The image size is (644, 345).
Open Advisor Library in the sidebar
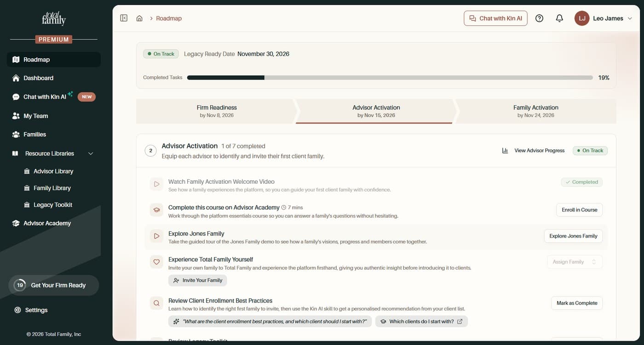pos(54,171)
